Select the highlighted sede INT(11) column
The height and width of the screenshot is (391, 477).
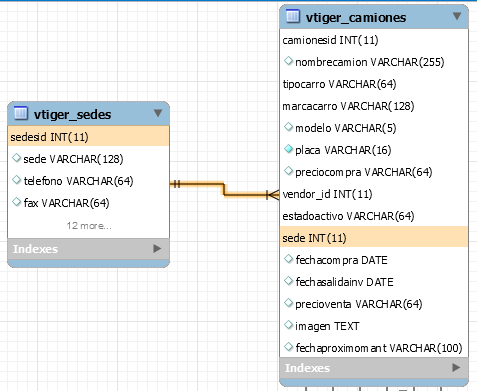pyautogui.click(x=374, y=237)
